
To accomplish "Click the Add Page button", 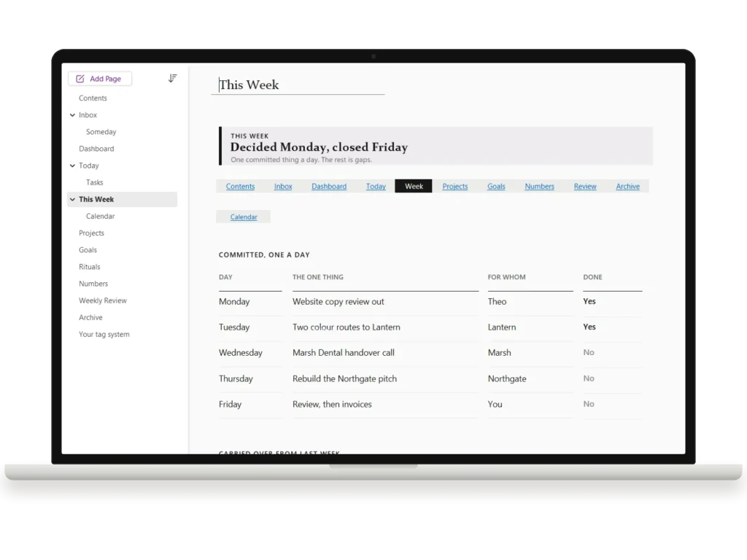I will coord(100,79).
